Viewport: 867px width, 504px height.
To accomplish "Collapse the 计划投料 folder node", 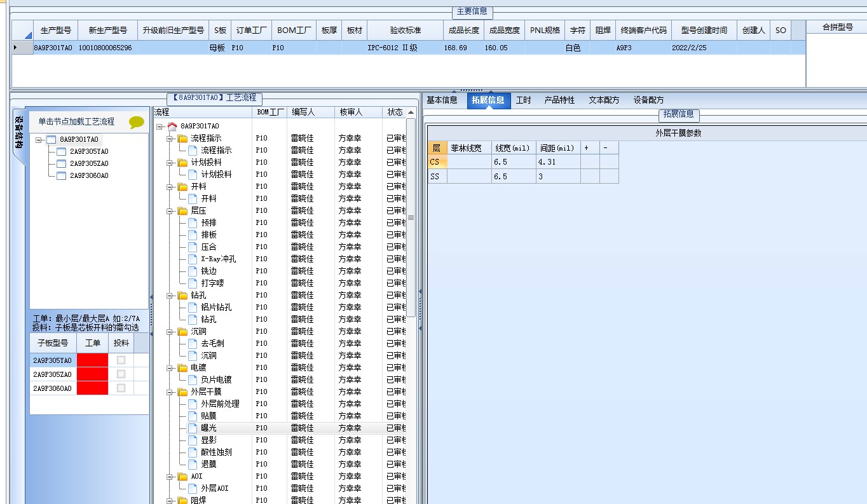I will pyautogui.click(x=170, y=163).
